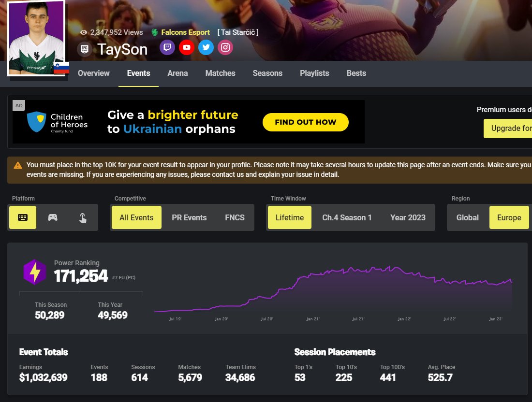The width and height of the screenshot is (532, 402).
Task: Open TaySon's Twitch channel icon
Action: click(167, 47)
